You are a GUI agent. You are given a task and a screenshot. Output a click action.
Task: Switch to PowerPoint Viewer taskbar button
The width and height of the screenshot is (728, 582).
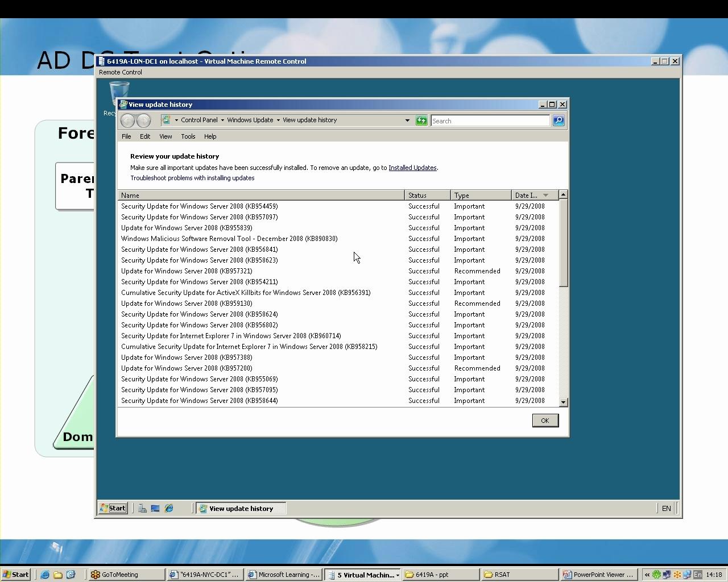[598, 575]
